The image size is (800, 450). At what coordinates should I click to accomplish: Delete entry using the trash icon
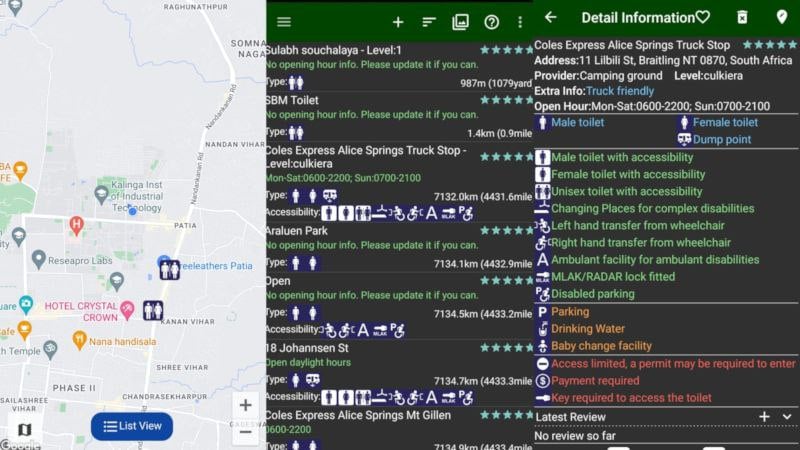click(742, 17)
